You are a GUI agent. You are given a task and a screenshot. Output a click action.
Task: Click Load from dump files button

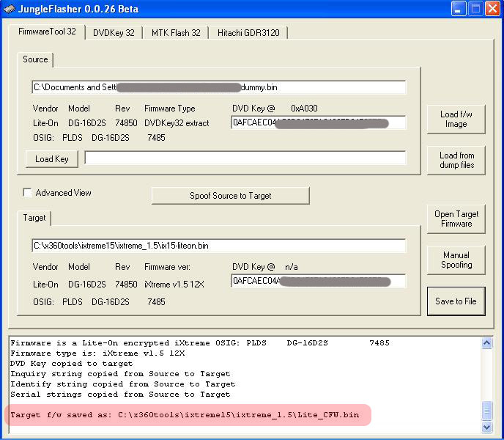[456, 161]
